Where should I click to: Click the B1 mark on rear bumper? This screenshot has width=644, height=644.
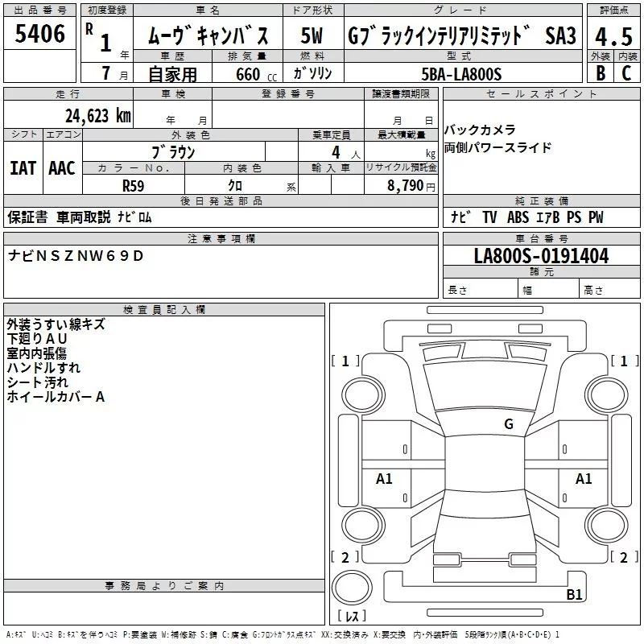(x=574, y=594)
